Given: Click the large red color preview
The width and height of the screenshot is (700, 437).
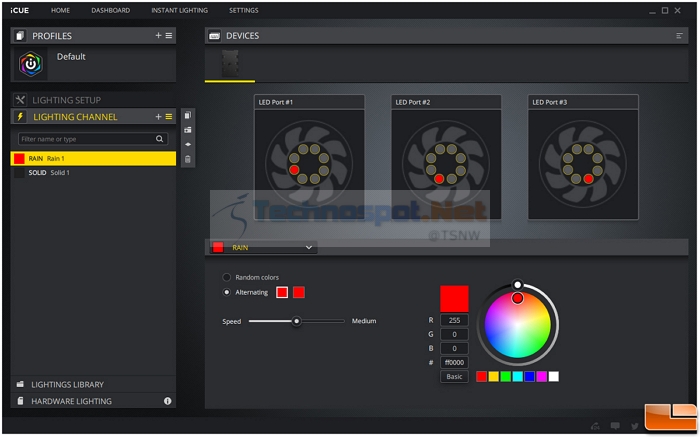Looking at the screenshot, I should (454, 299).
